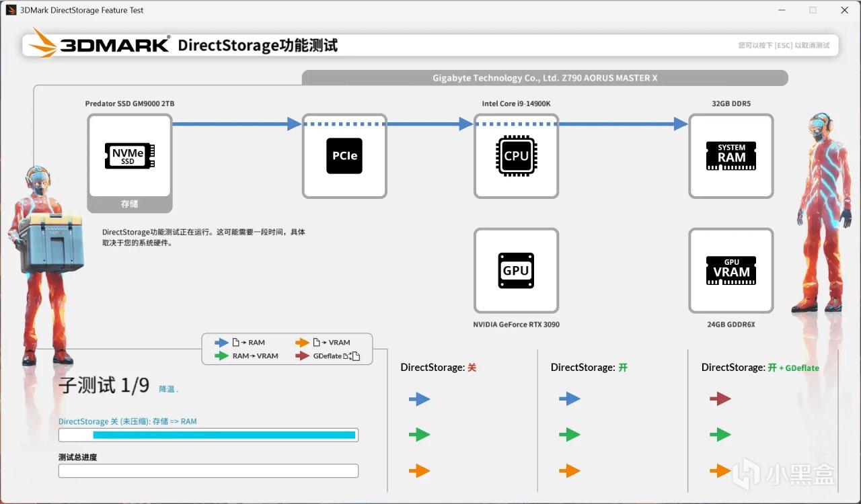Click red arrow under the GDeflate column
Screen dimensions: 861x504
[720, 399]
